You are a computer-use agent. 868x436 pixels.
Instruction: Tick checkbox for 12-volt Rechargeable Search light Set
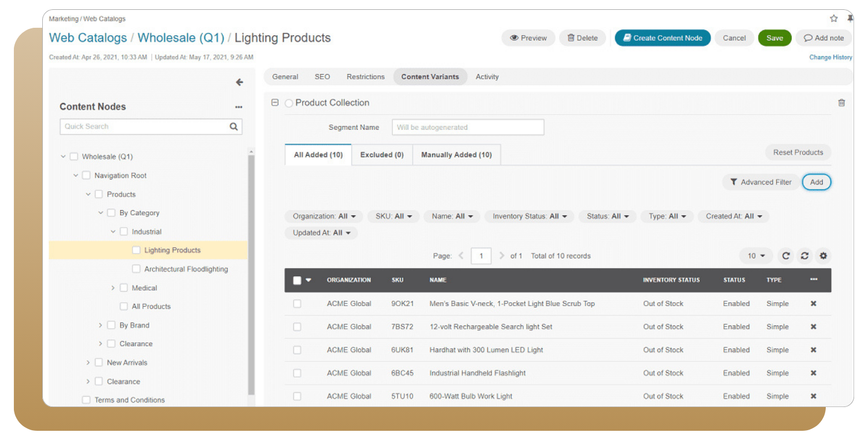tap(297, 327)
